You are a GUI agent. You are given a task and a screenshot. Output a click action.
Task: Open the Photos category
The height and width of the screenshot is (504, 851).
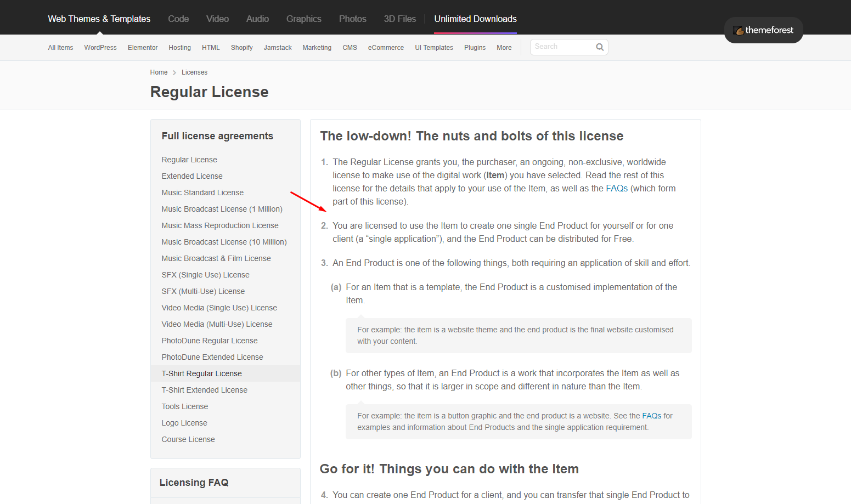click(x=353, y=19)
